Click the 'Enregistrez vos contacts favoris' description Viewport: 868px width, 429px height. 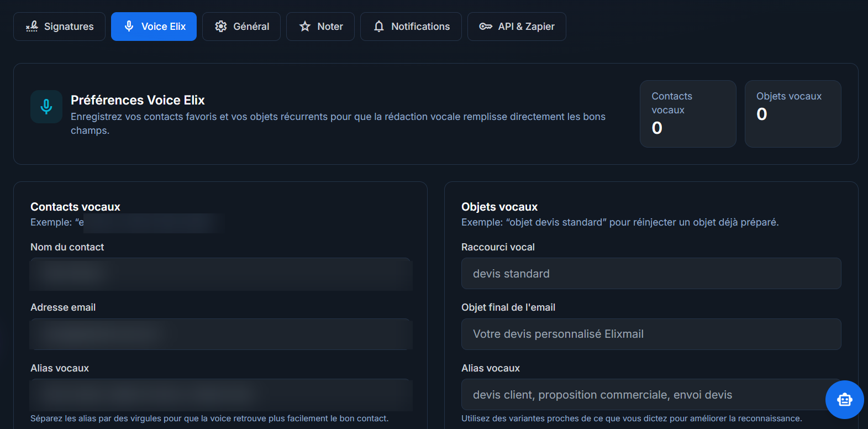(338, 123)
